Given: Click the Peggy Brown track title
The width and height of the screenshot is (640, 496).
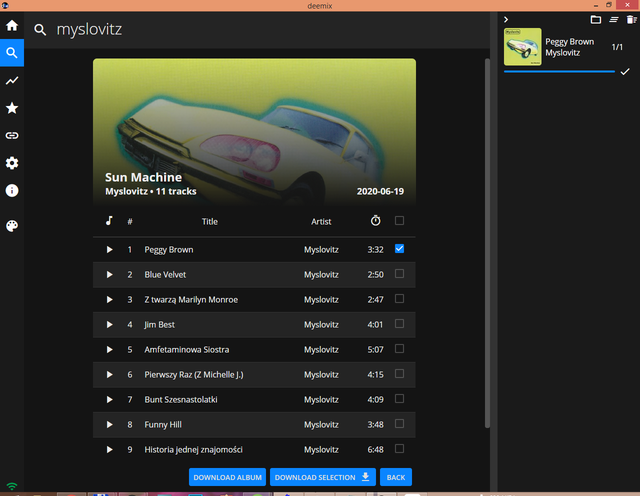Looking at the screenshot, I should (169, 250).
